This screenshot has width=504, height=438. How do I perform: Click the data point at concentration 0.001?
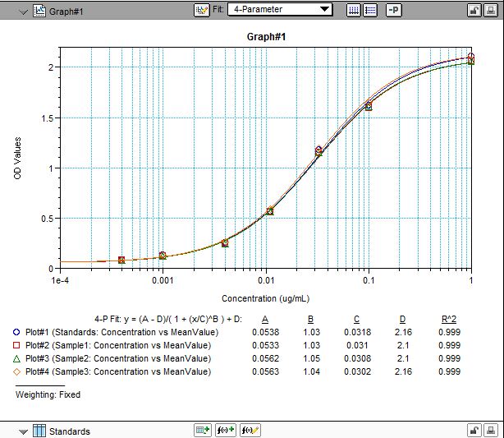pyautogui.click(x=163, y=256)
